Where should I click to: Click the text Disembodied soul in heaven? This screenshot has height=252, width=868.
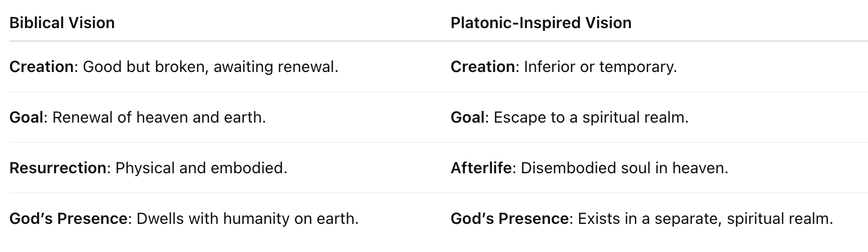pos(625,168)
